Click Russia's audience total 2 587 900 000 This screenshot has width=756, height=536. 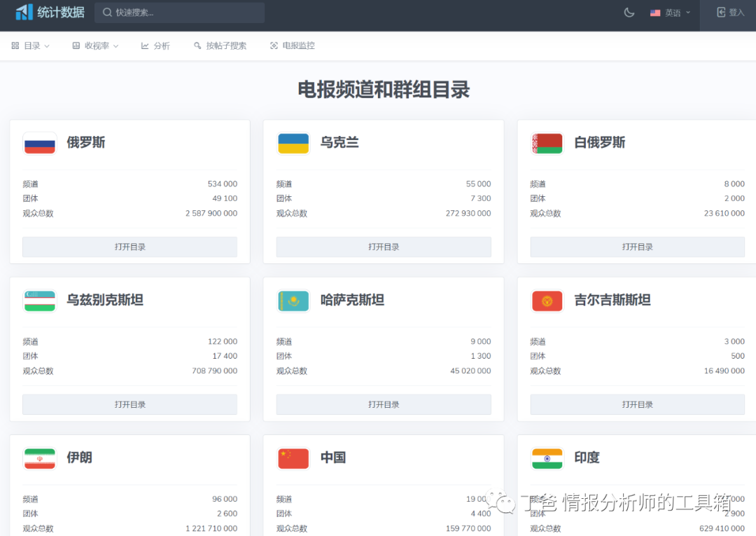tap(211, 213)
